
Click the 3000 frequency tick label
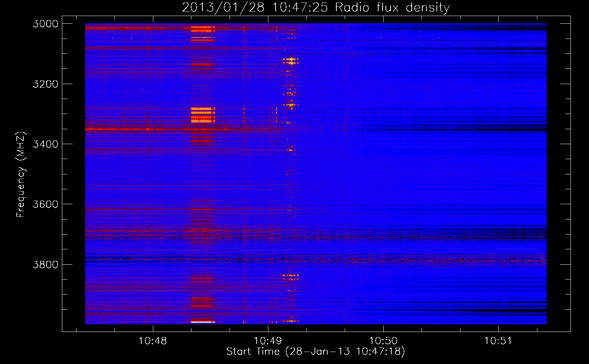pos(46,24)
